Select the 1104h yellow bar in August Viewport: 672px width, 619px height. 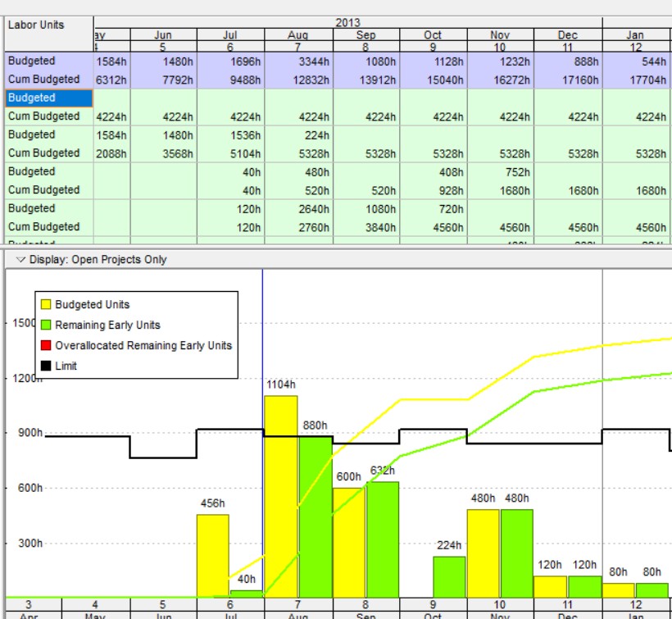pyautogui.click(x=280, y=496)
